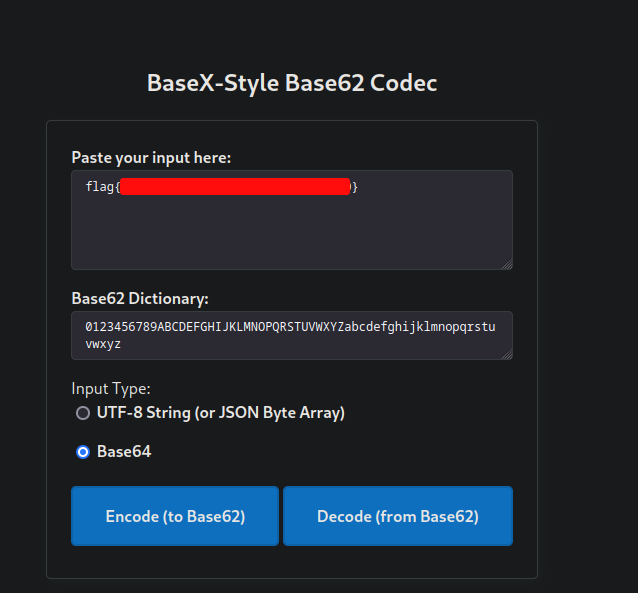Click the "Base62 Dictionary:" label

tap(139, 298)
